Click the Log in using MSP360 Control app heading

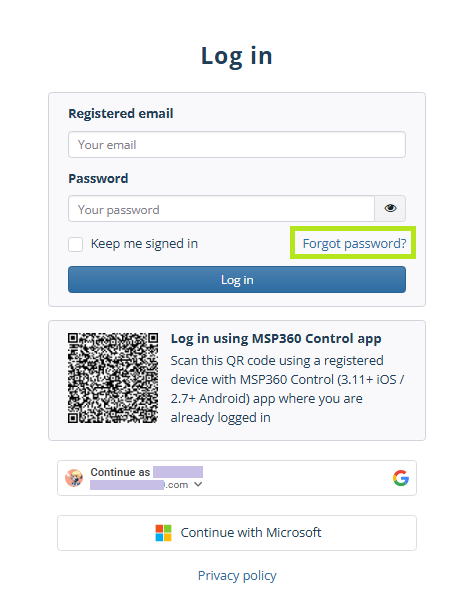pos(276,339)
